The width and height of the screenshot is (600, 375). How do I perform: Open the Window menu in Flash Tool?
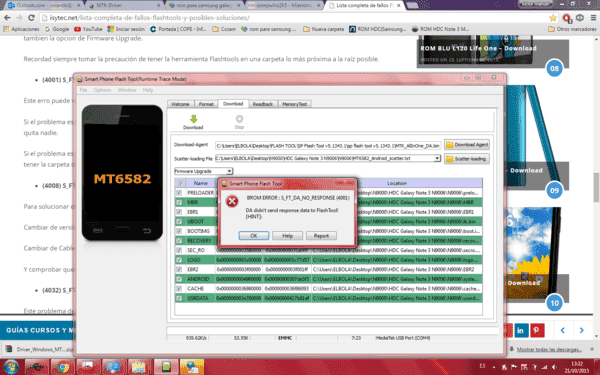pos(127,90)
